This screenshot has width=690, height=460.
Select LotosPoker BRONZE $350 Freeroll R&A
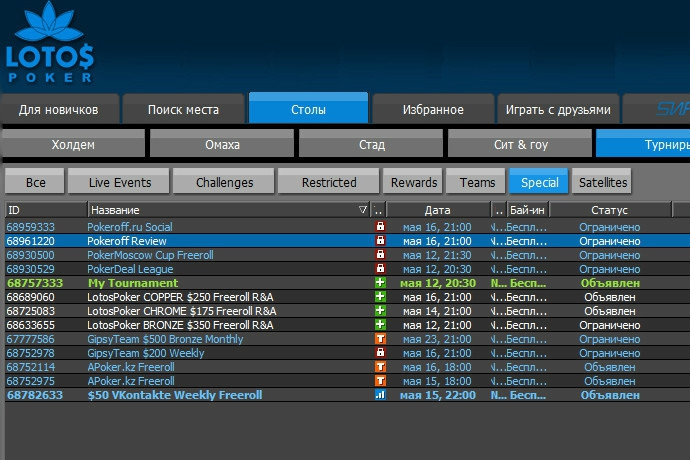pos(180,325)
